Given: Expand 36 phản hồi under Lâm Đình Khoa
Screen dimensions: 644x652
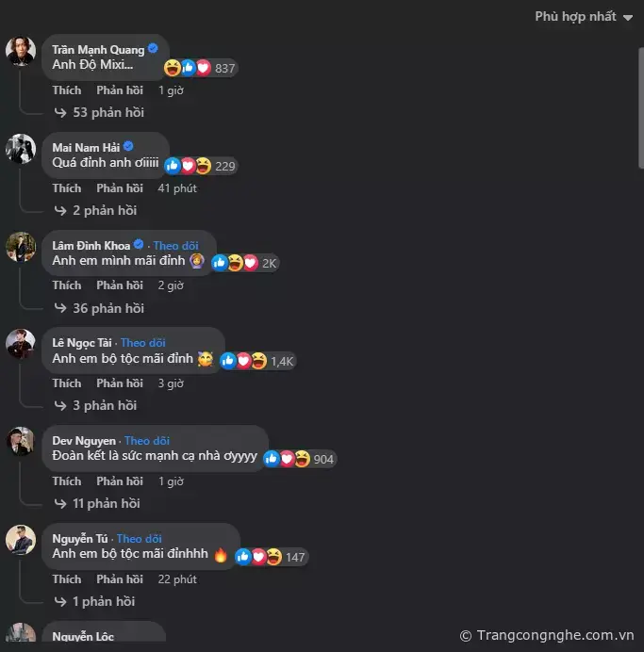Looking at the screenshot, I should (x=99, y=308).
